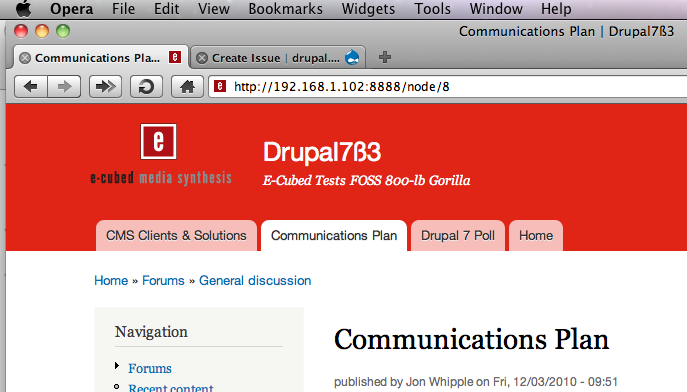Click the Navigation block heading

[151, 332]
